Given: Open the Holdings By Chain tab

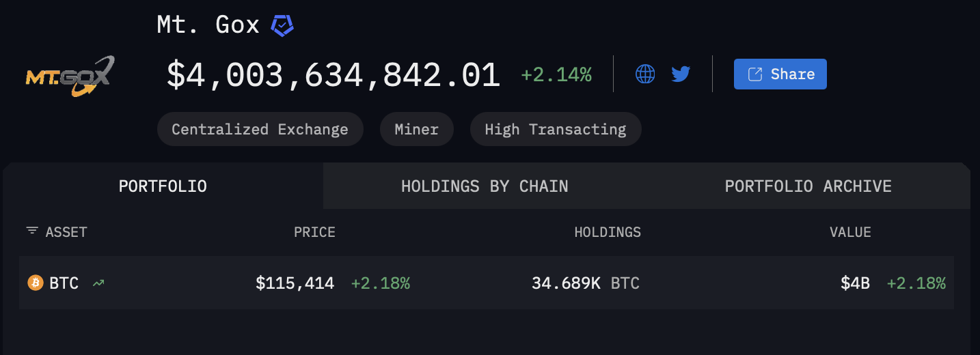Looking at the screenshot, I should tap(485, 186).
